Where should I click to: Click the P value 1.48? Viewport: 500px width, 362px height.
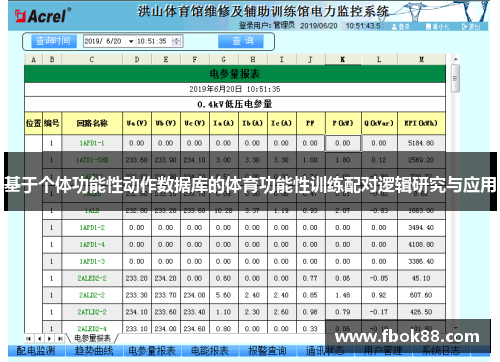point(343,296)
